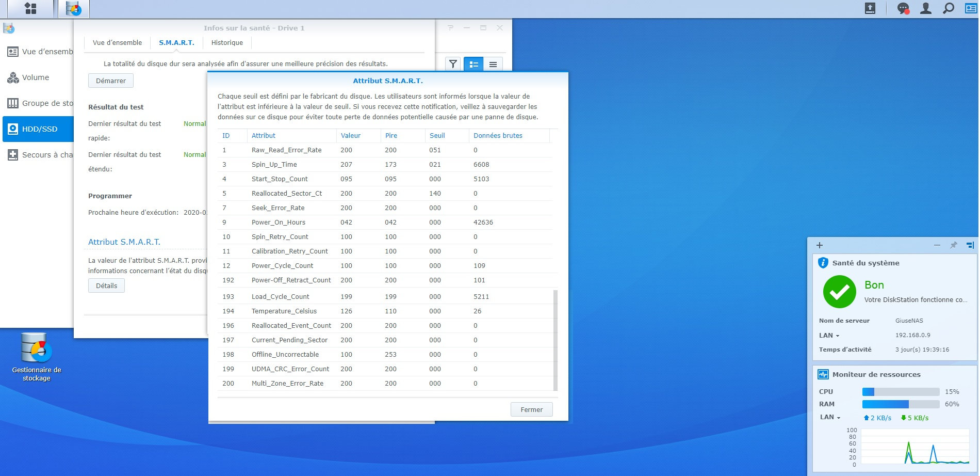Sort by Attribut column header

[292, 135]
